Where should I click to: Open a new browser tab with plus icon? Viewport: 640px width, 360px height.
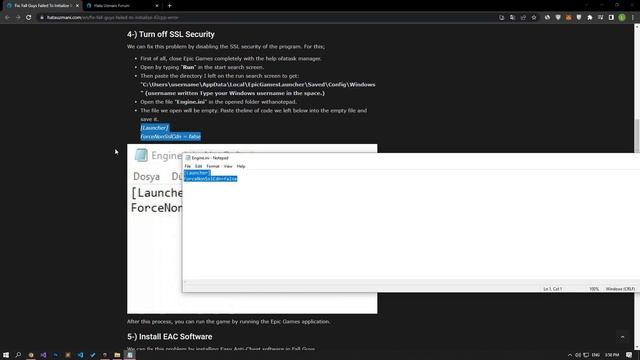[x=169, y=6]
